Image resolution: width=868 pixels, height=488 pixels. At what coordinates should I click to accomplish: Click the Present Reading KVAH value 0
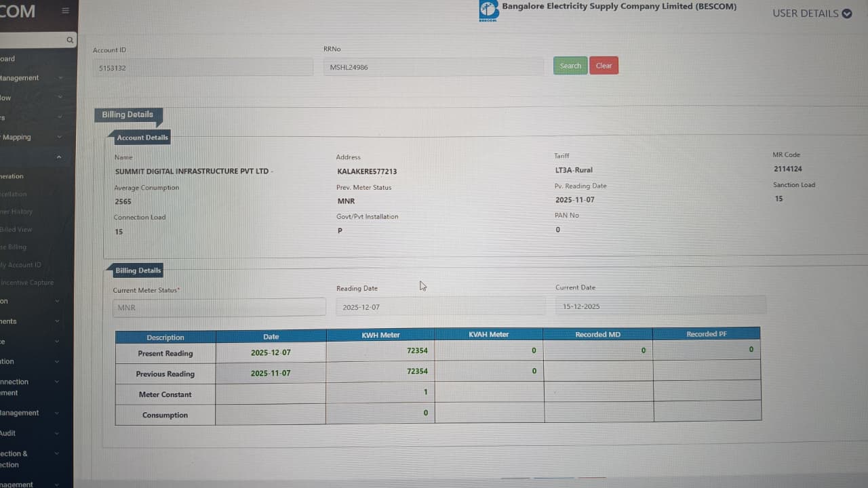click(534, 350)
